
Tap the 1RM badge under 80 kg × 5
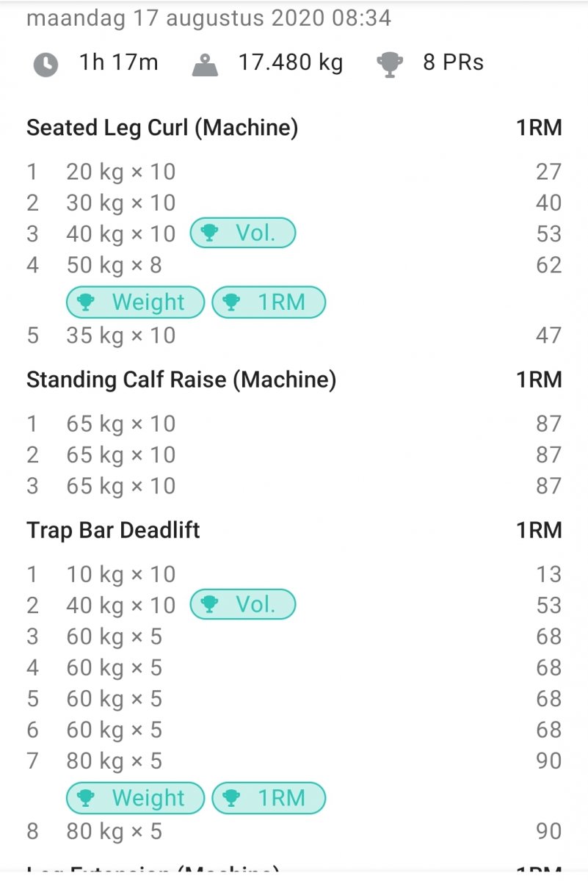[268, 798]
